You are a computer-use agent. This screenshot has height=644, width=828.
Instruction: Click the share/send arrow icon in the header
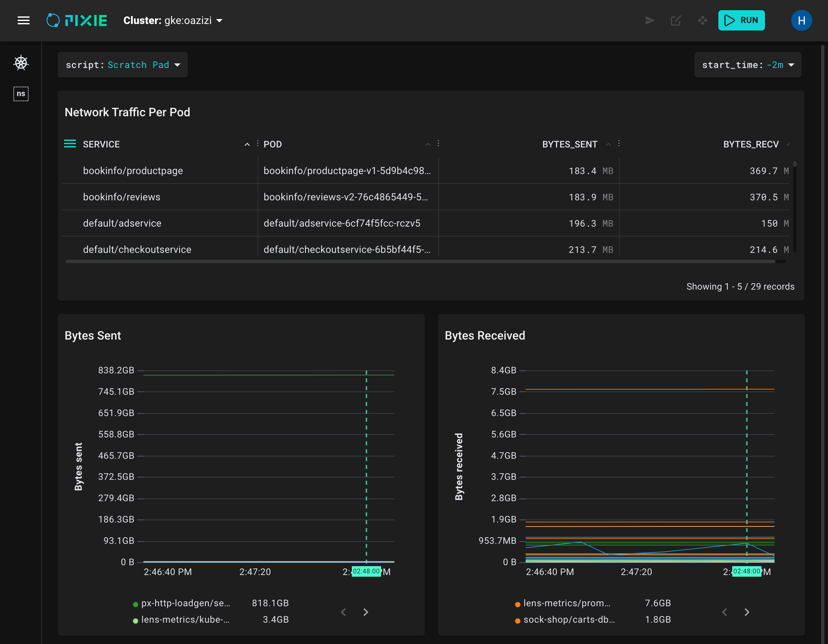pyautogui.click(x=650, y=20)
